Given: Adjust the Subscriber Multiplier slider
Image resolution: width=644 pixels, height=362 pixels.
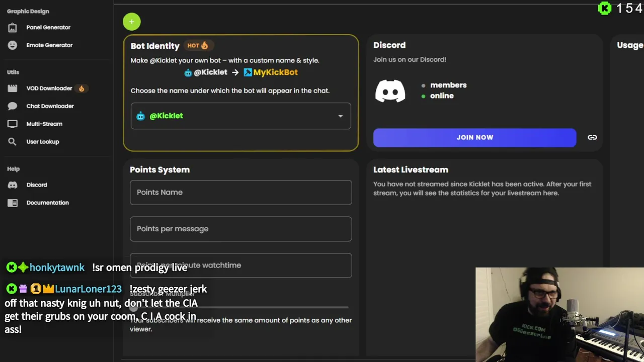Looking at the screenshot, I should [x=239, y=307].
